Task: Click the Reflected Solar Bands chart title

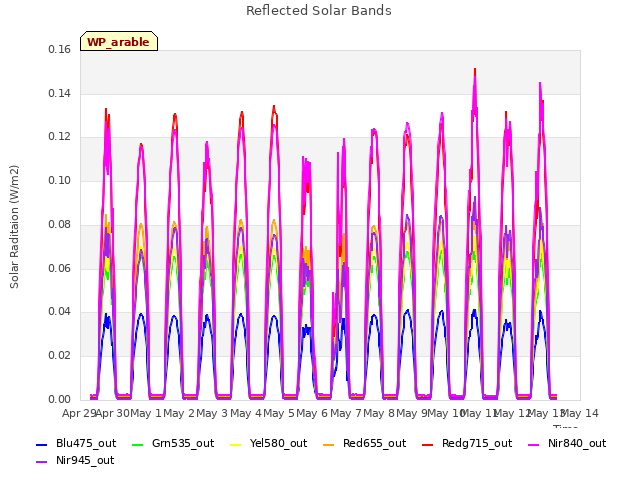Action: tap(319, 11)
